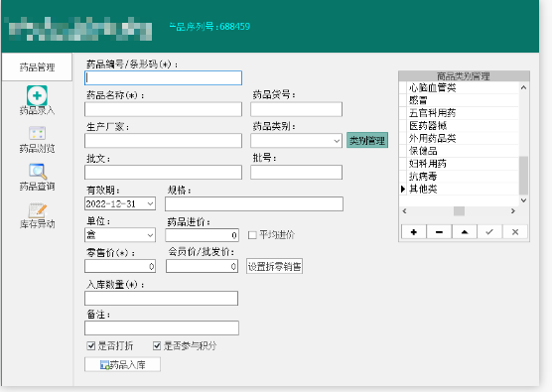Click the category list scroll up arrow
Image resolution: width=552 pixels, height=392 pixels.
coord(523,87)
